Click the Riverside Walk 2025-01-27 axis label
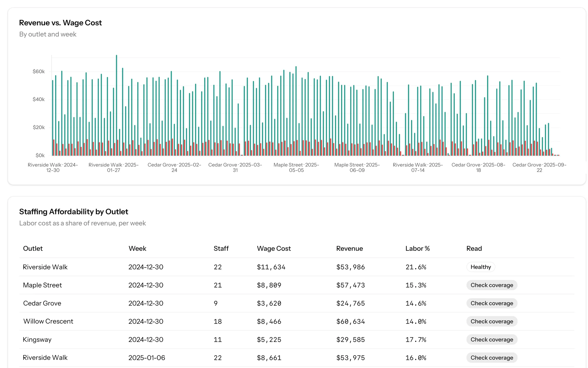This screenshot has height=368, width=588. 114,167
